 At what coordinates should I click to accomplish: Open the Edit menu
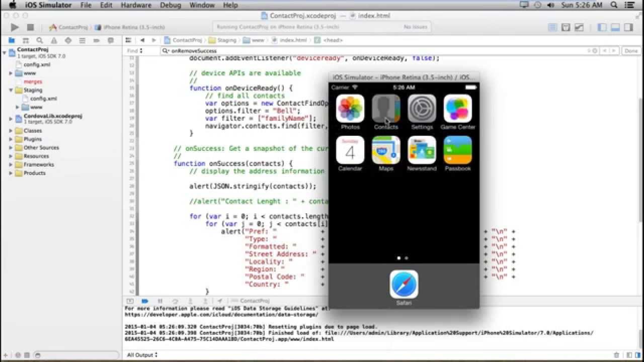[x=106, y=5]
